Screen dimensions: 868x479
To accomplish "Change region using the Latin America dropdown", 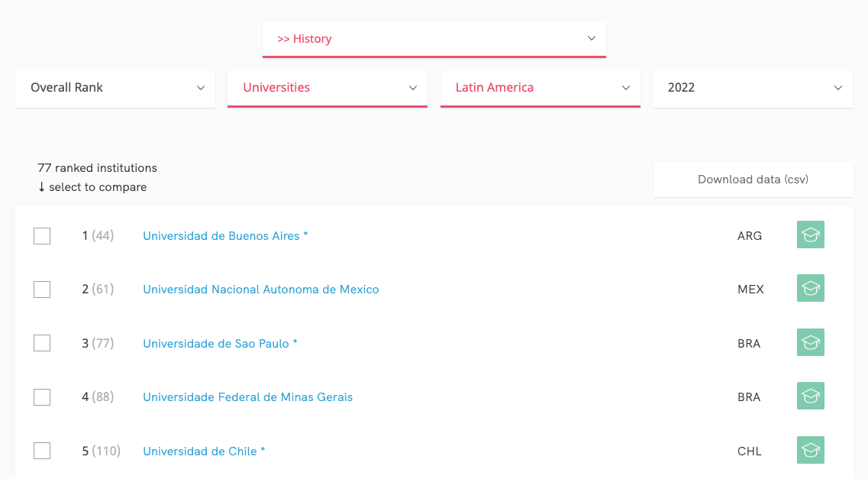I will click(x=540, y=87).
